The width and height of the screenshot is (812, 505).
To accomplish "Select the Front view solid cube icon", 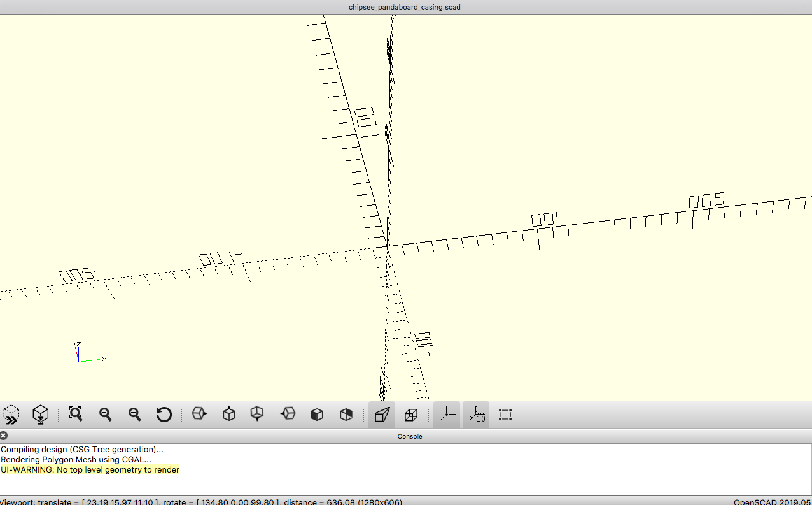I will 317,415.
